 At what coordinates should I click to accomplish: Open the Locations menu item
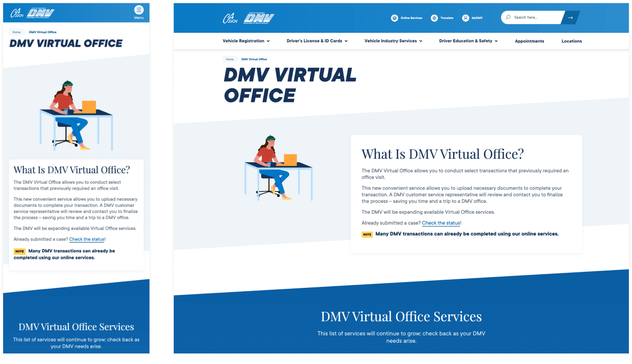[x=572, y=41]
